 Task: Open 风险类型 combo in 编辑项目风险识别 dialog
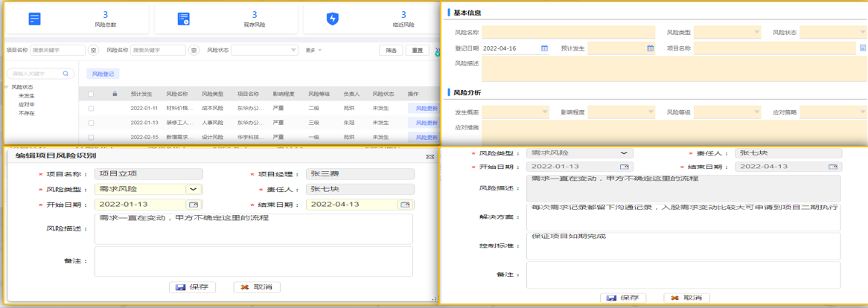click(x=194, y=189)
